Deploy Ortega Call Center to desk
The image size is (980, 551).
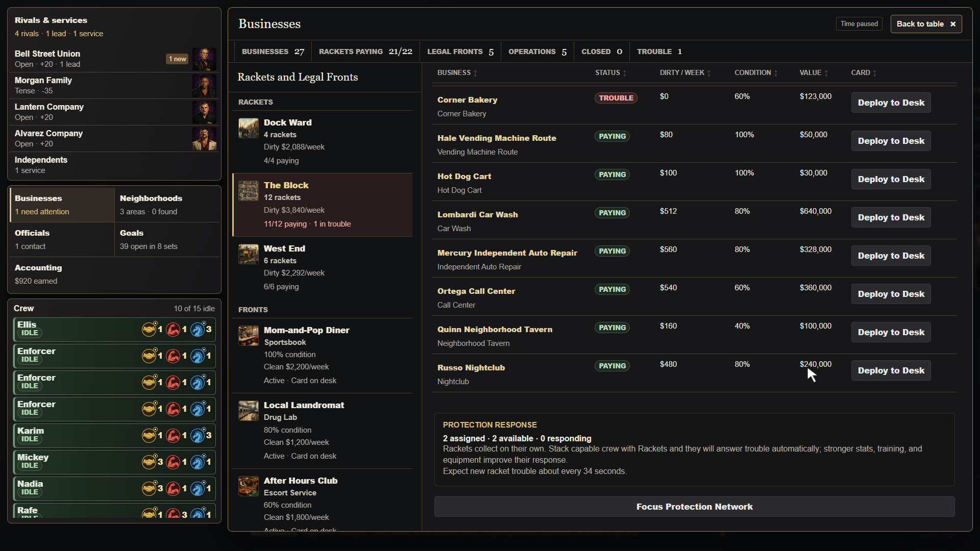click(x=891, y=294)
